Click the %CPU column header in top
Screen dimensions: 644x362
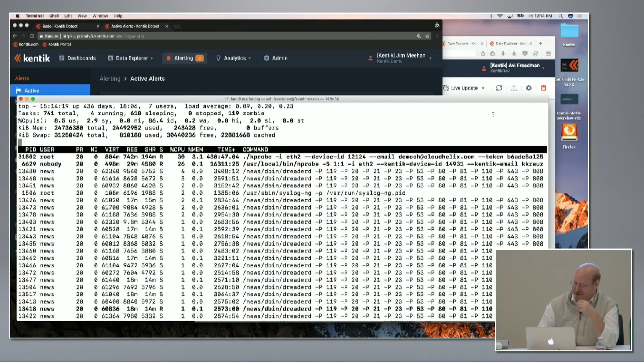coord(177,150)
